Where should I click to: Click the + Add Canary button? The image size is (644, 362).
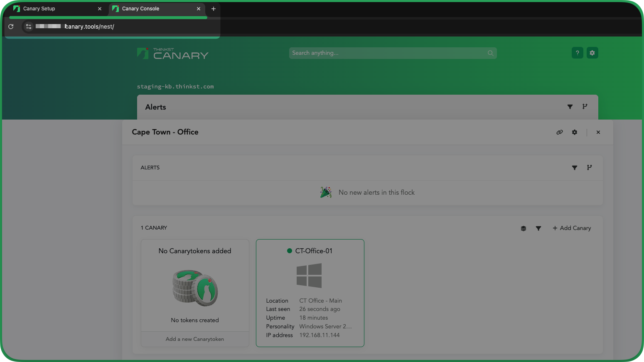point(572,228)
